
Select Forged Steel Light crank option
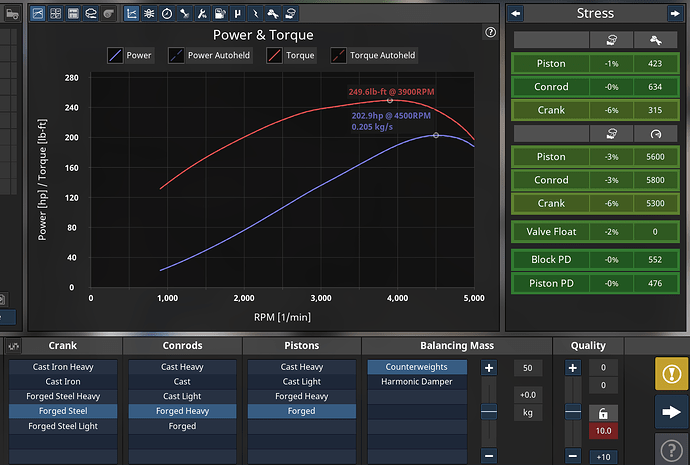[62, 426]
